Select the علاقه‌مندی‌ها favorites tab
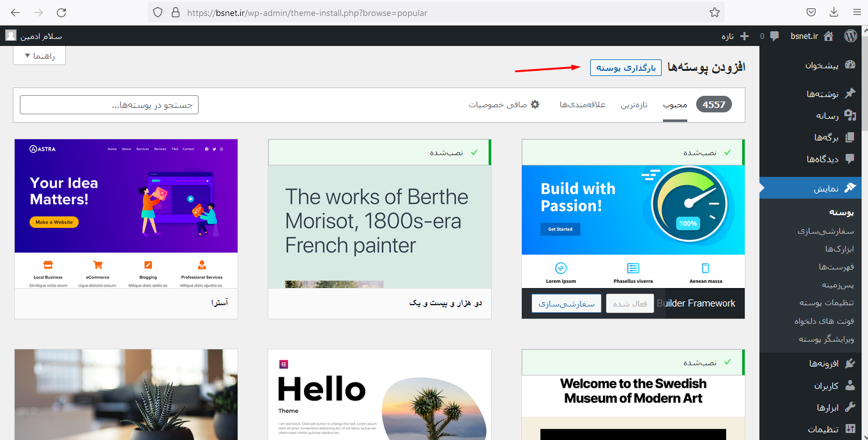The height and width of the screenshot is (440, 868). (x=582, y=104)
